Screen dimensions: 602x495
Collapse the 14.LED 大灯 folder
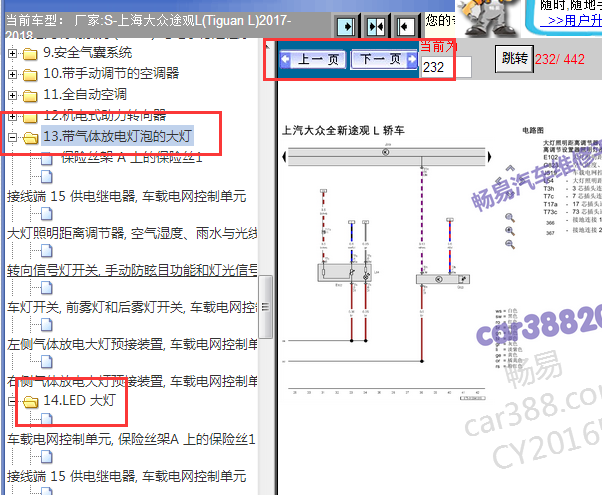click(12, 401)
